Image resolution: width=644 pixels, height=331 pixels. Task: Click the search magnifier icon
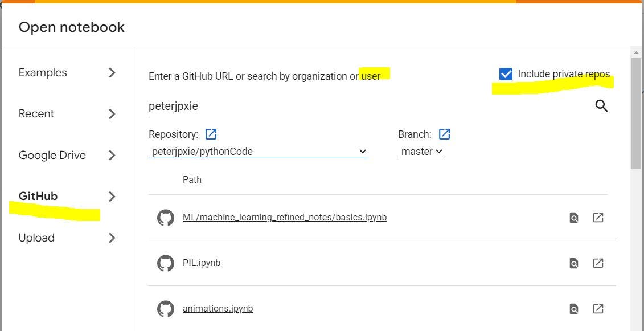(x=601, y=106)
